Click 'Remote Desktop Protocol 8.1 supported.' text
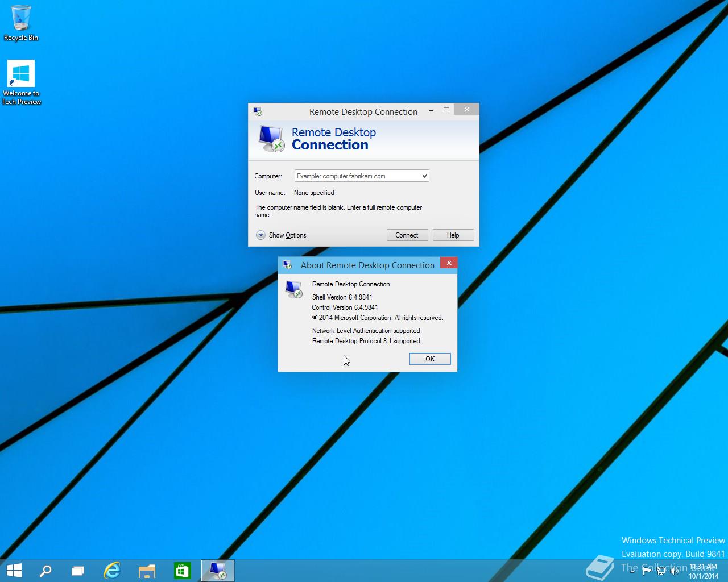 [367, 341]
